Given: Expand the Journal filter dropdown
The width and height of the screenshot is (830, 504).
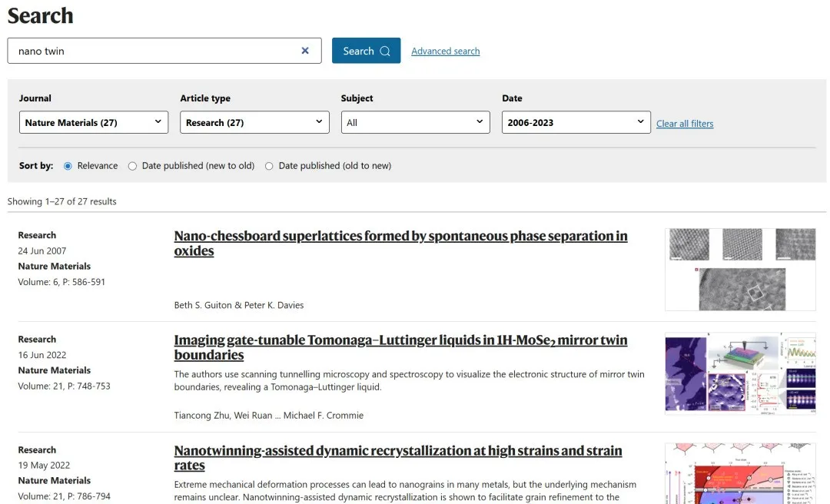Looking at the screenshot, I should 93,122.
